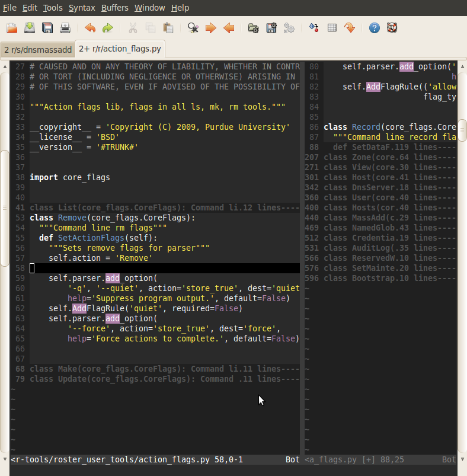Switch to the r/s/dnsmassadd tab
Viewport: 467px width, 476px height.
point(37,49)
